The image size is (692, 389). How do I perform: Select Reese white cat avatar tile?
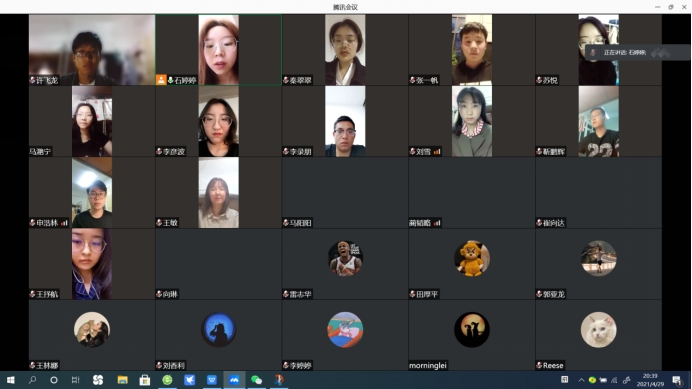tap(598, 330)
